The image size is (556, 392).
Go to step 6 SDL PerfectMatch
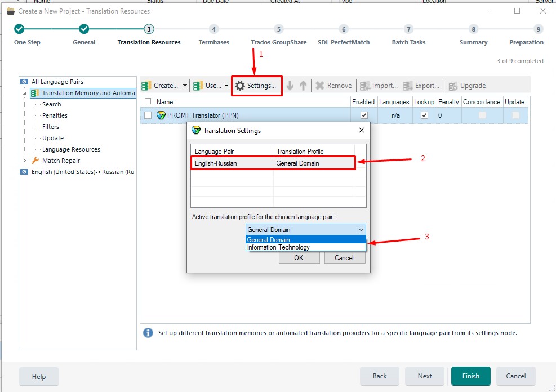344,29
